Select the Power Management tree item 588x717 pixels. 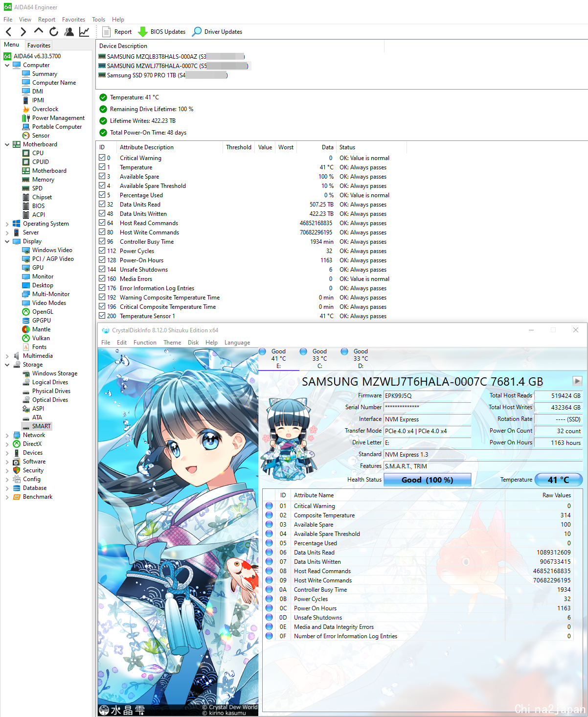click(53, 118)
